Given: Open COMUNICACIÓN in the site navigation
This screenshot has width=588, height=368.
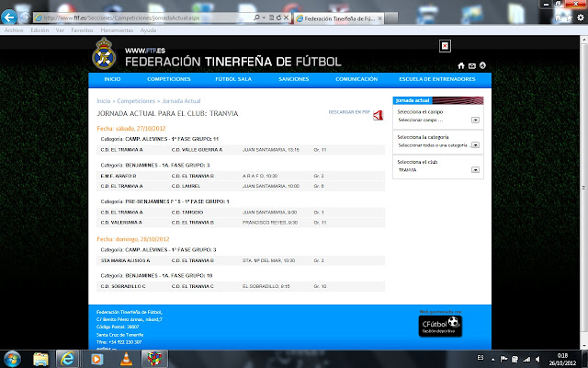Looking at the screenshot, I should point(356,79).
